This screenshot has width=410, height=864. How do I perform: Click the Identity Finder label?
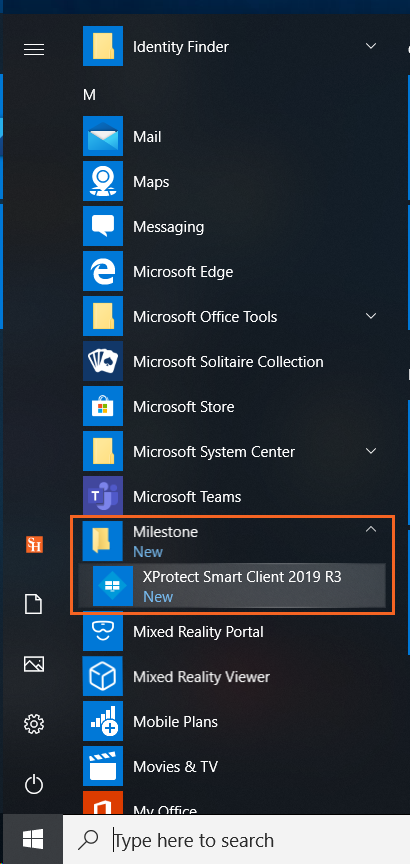point(181,47)
